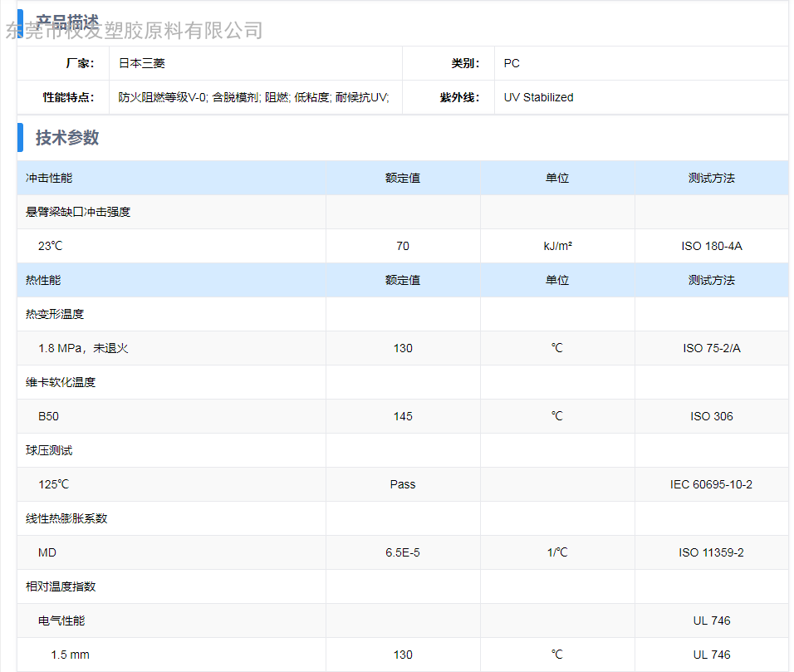Click the 冲击性能 table header
The width and height of the screenshot is (794, 672).
pos(49,178)
